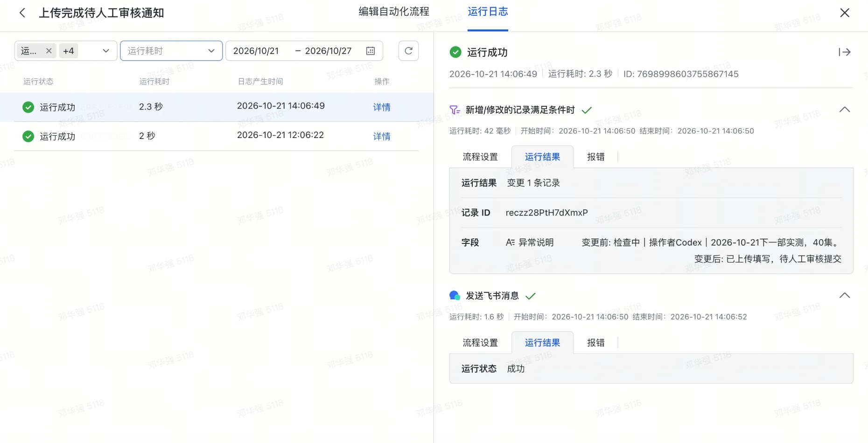868x443 pixels.
Task: Open the calendar date picker icon
Action: [371, 51]
